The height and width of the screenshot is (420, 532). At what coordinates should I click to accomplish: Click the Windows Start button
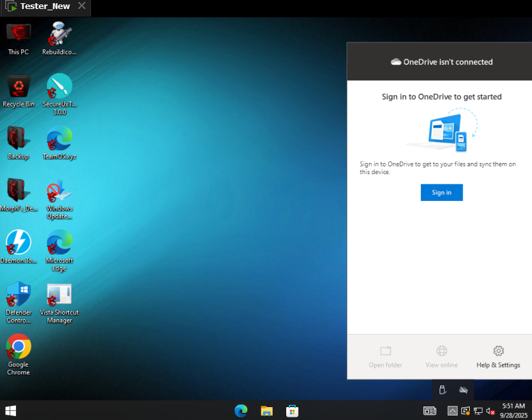(10, 410)
